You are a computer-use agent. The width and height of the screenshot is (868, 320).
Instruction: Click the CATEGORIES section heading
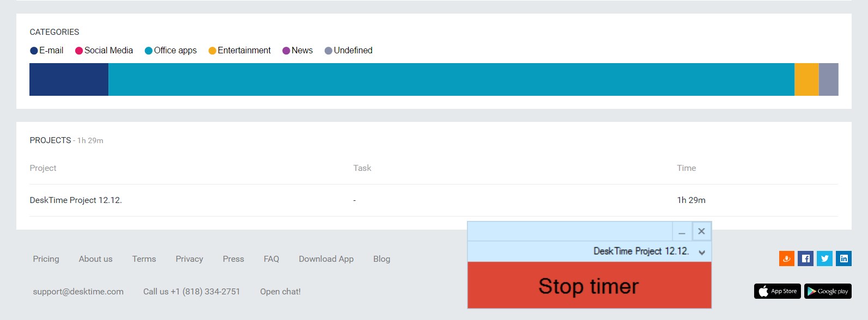[54, 32]
